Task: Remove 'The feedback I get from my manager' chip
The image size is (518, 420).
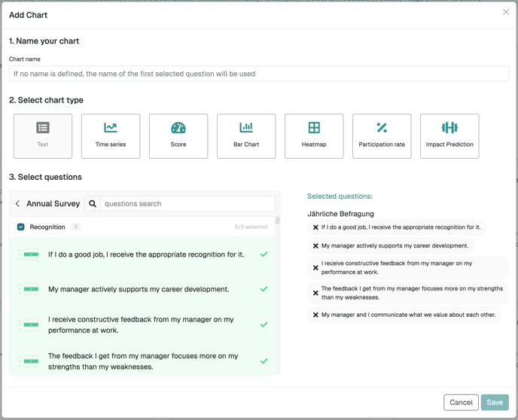Action: [315, 293]
